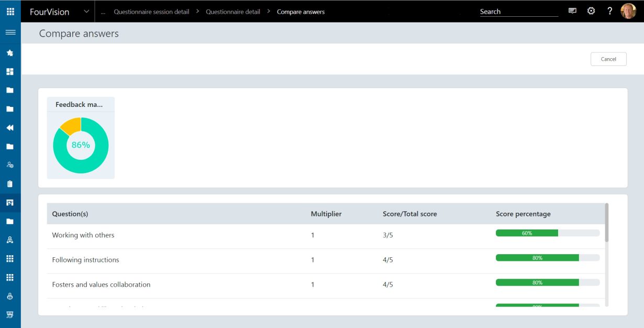The width and height of the screenshot is (644, 328).
Task: Navigate to Questionnaire detail breadcrumb
Action: (x=232, y=12)
